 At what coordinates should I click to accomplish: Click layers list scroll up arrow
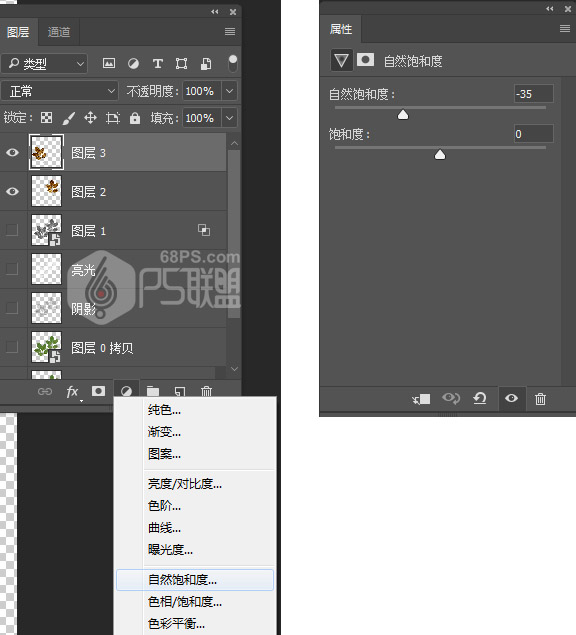click(234, 143)
